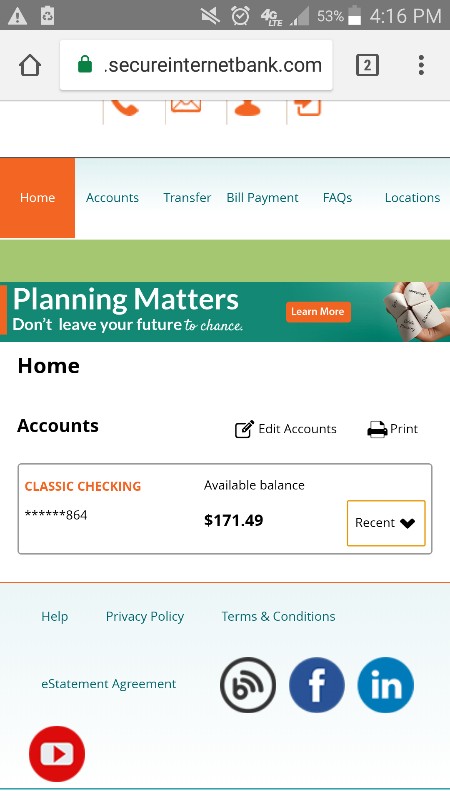This screenshot has height=800, width=450.
Task: Click the orange envelope mail icon
Action: point(186,106)
